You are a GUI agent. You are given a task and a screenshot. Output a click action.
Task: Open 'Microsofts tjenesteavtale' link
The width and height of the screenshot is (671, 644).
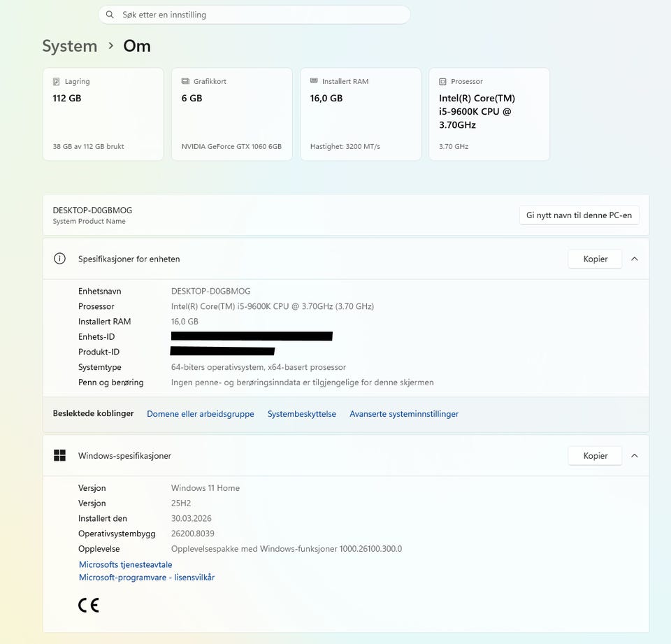[125, 564]
